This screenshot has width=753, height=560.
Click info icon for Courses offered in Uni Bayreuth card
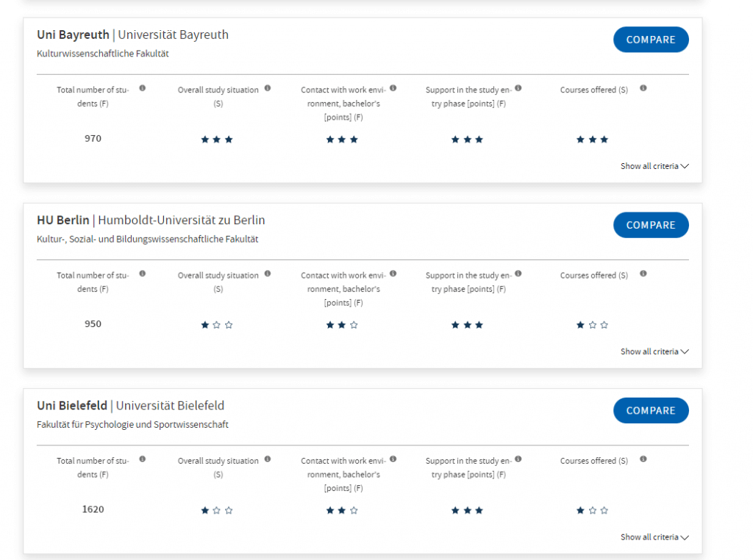(x=643, y=88)
